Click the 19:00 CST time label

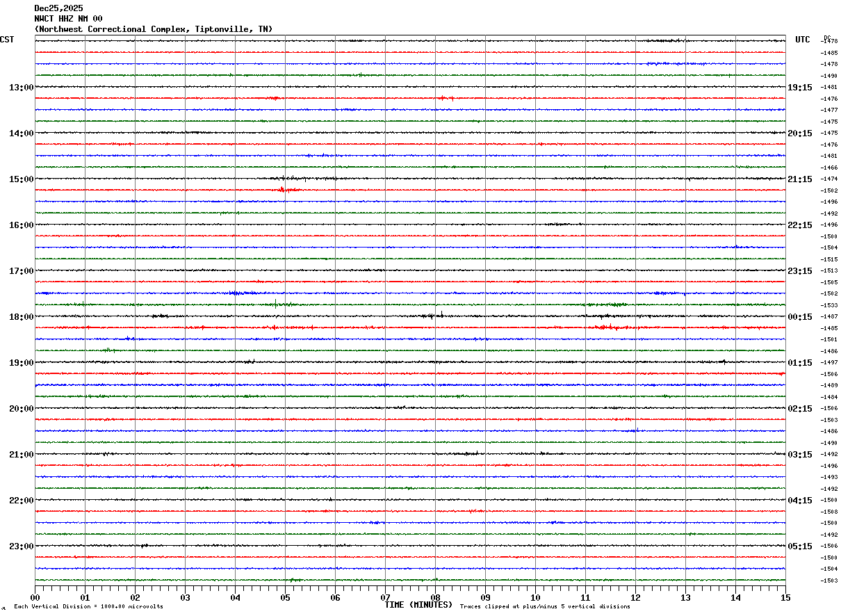(x=21, y=363)
